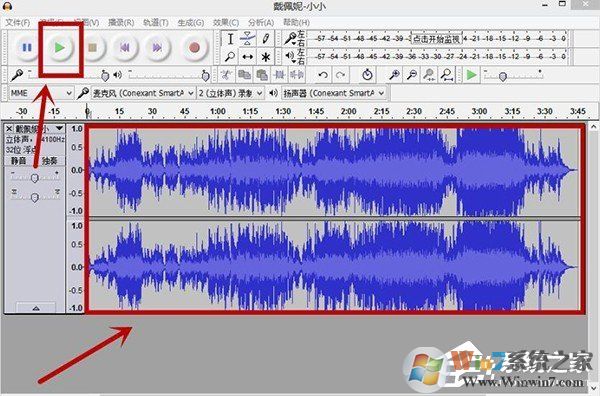This screenshot has width=600, height=396.
Task: Adjust the track pan slider
Action: [x=35, y=197]
